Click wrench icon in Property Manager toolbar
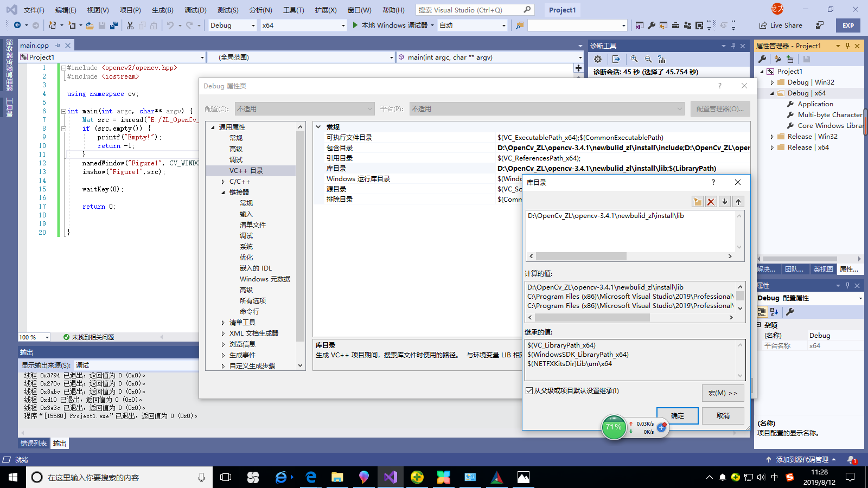Screen dimensions: 868x488 [x=762, y=59]
